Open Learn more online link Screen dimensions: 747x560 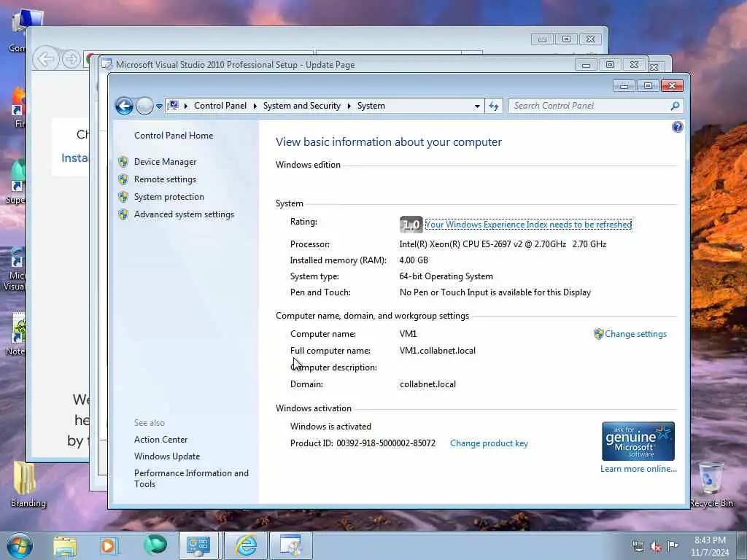pyautogui.click(x=638, y=469)
